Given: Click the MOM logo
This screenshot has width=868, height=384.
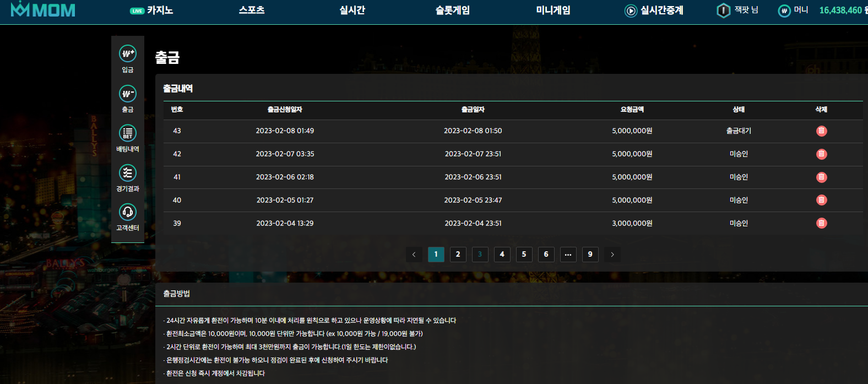Looking at the screenshot, I should coord(43,10).
